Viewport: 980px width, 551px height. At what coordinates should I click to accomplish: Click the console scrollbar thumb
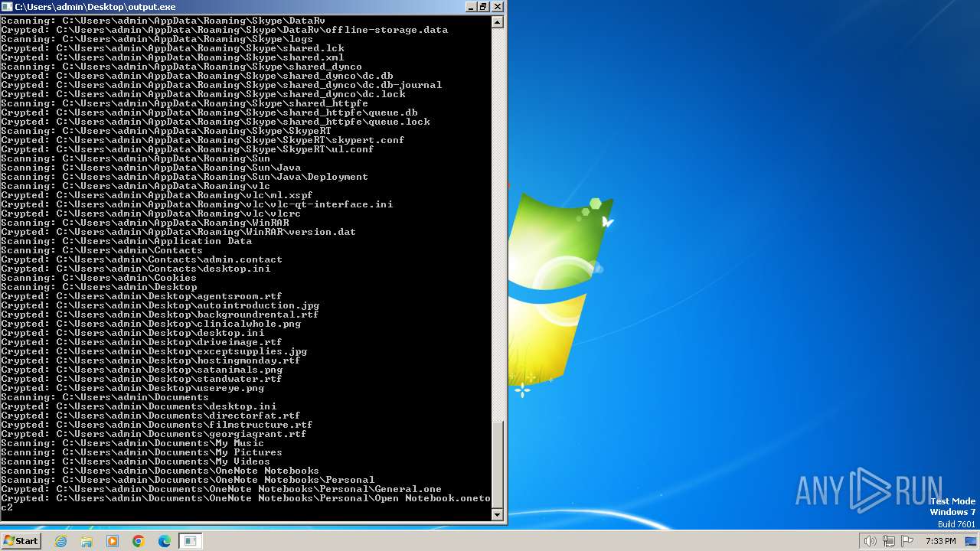(x=498, y=464)
